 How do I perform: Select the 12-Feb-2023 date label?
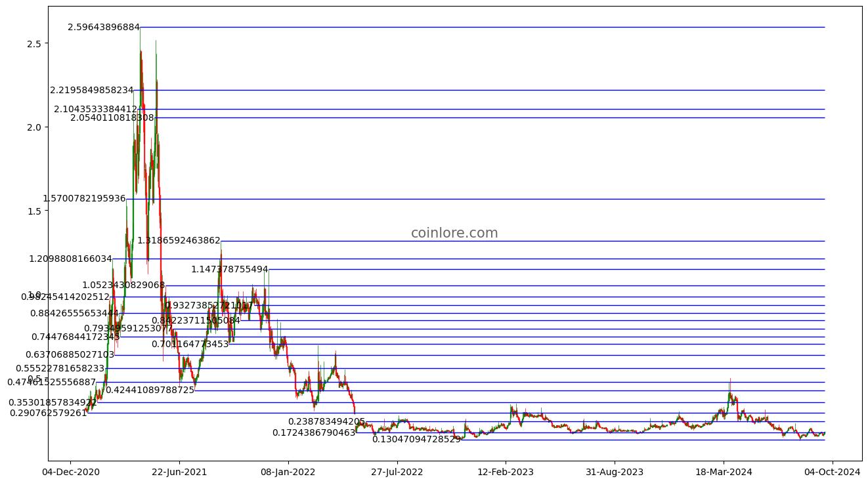click(506, 471)
